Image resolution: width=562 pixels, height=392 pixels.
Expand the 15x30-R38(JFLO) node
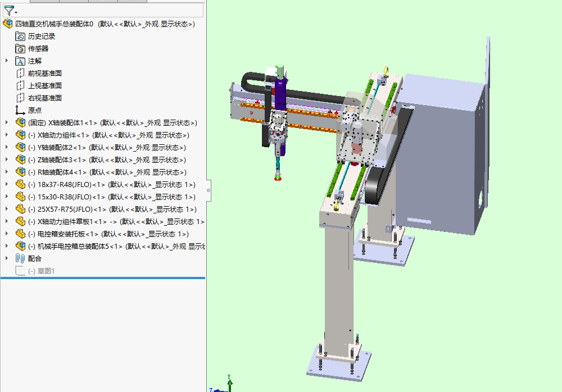6,197
